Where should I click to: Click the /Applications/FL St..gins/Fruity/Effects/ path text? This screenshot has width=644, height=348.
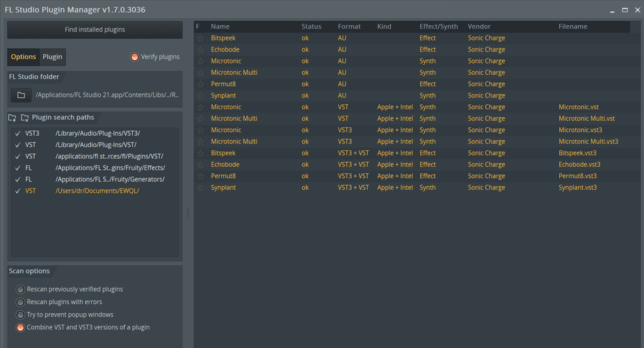(110, 168)
